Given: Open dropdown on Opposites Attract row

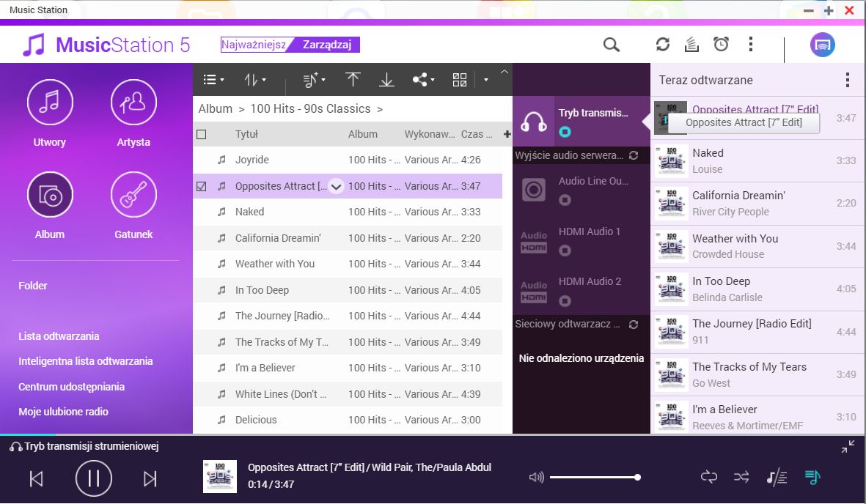Looking at the screenshot, I should [336, 186].
